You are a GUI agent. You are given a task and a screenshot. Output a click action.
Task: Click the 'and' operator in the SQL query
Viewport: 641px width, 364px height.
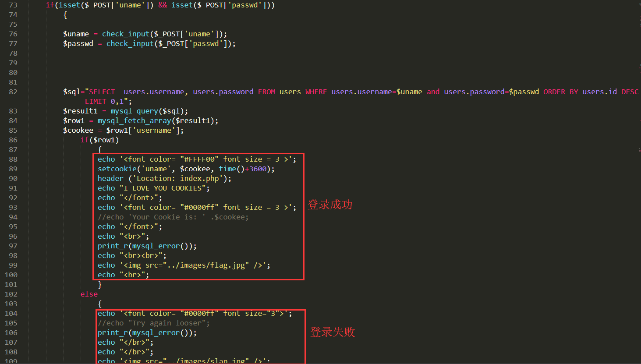click(x=433, y=92)
